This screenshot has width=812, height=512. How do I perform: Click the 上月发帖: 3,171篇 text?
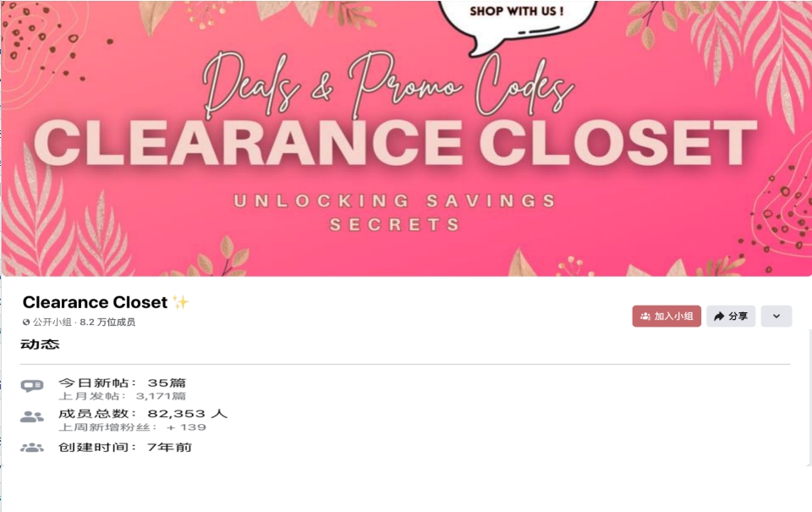click(122, 396)
